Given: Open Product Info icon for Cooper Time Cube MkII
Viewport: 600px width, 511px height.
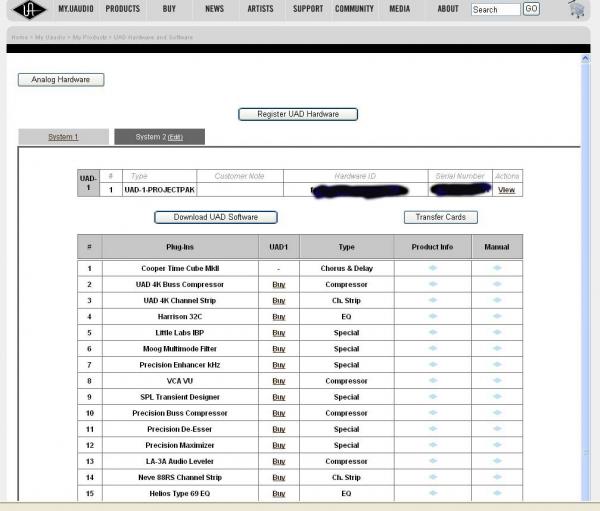Looking at the screenshot, I should (x=433, y=268).
